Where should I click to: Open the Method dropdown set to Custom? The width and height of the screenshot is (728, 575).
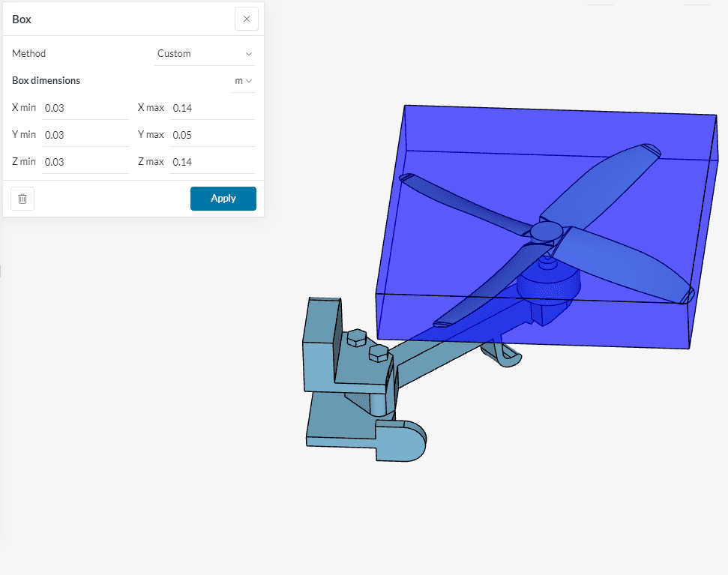click(x=204, y=54)
